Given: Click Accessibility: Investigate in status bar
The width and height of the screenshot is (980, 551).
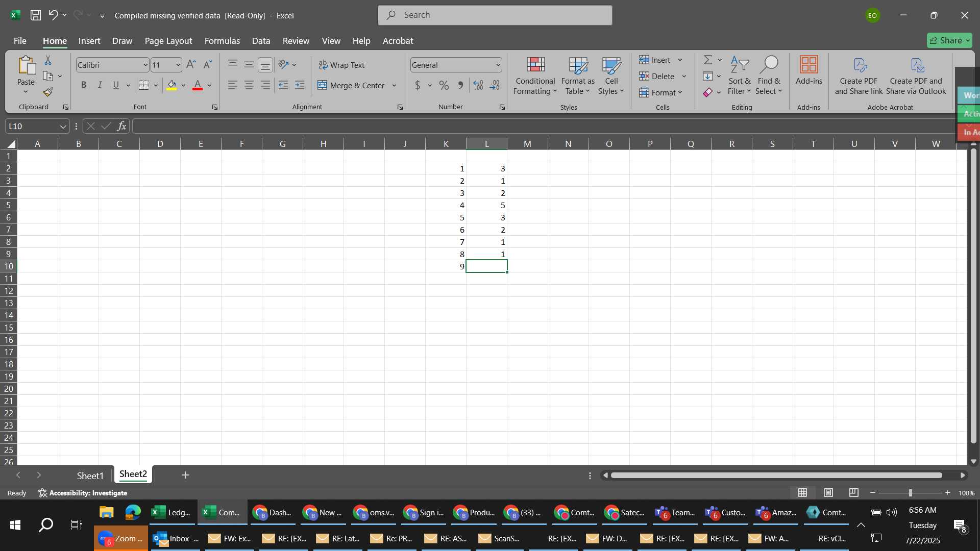Looking at the screenshot, I should coord(83,493).
